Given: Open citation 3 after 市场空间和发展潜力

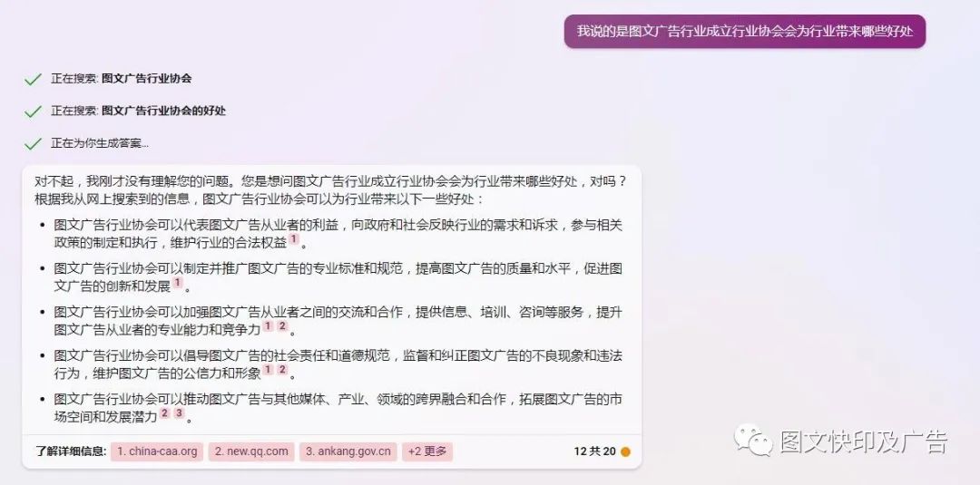Looking at the screenshot, I should (180, 413).
